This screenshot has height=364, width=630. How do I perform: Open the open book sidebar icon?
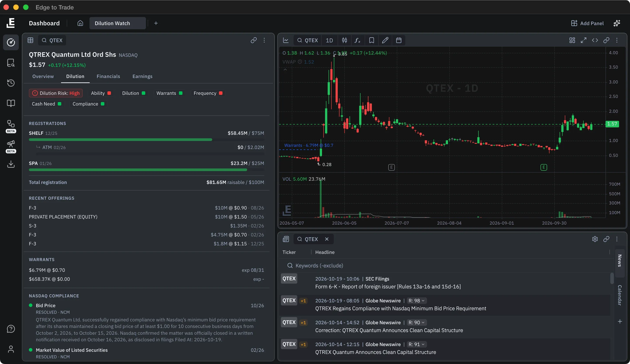[x=11, y=103]
